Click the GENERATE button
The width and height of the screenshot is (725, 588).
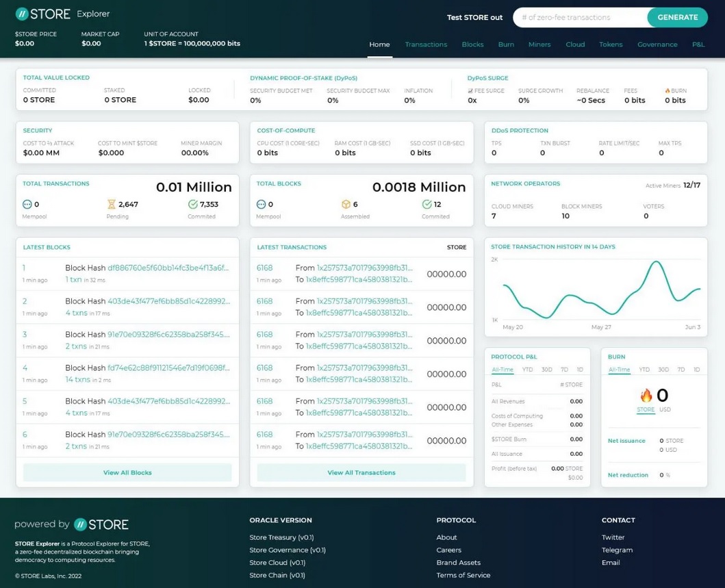pos(677,17)
